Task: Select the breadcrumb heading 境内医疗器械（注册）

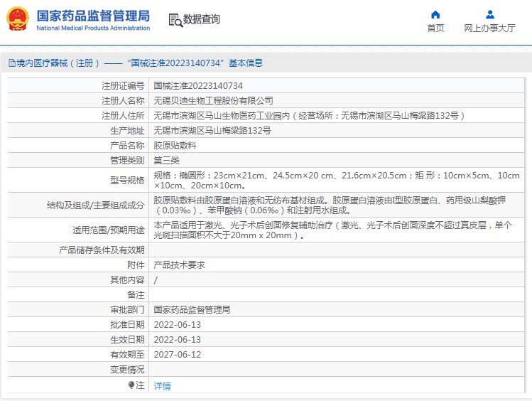Action: [x=58, y=63]
